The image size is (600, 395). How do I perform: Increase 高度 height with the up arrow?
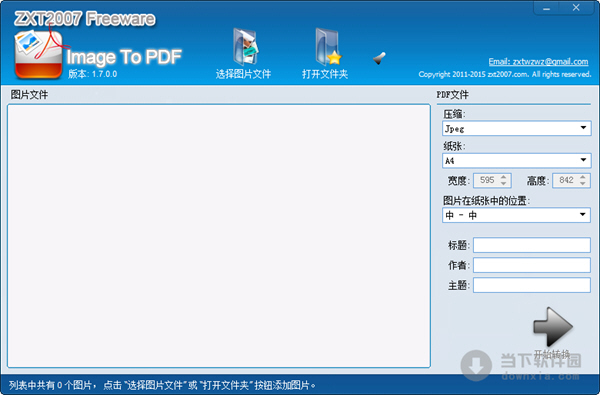[x=582, y=177]
